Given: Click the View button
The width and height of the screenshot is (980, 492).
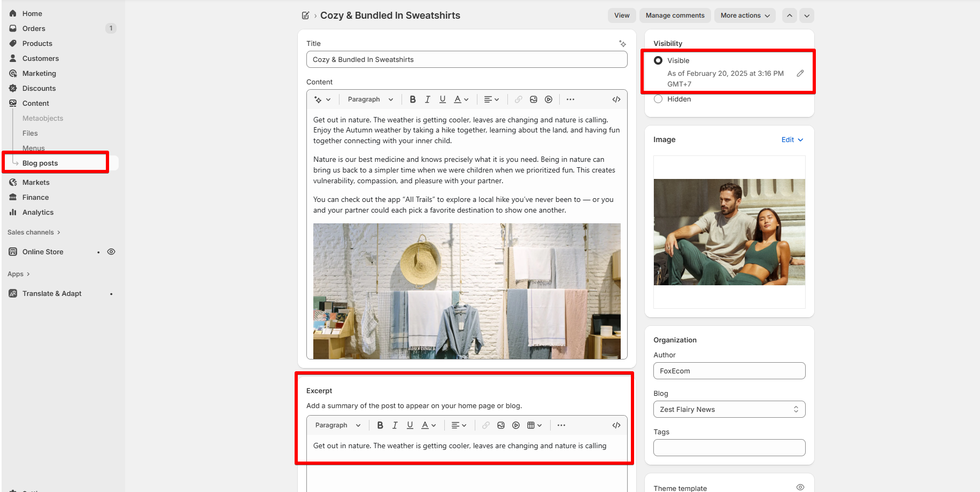Looking at the screenshot, I should [x=622, y=15].
